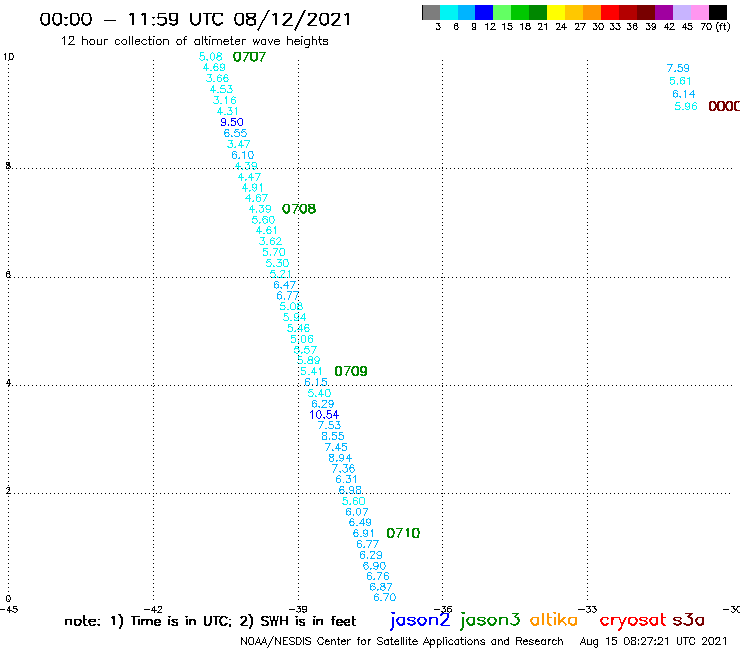This screenshot has height=650, width=740.
Task: Click the 9.50 wave height value
Action: coord(232,122)
